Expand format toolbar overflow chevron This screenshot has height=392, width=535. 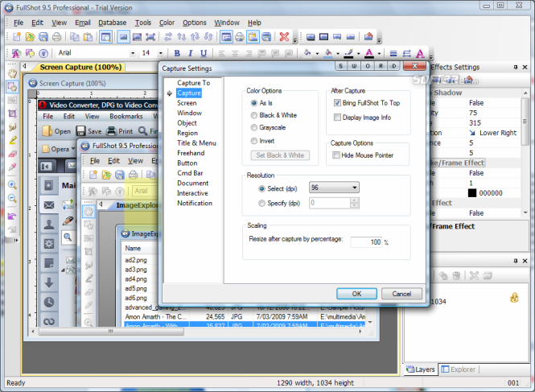click(x=431, y=57)
